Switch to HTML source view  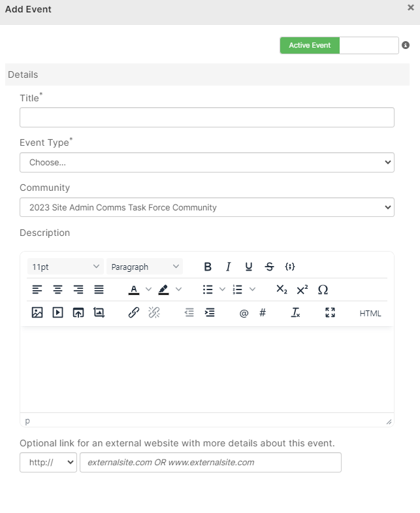click(x=370, y=314)
